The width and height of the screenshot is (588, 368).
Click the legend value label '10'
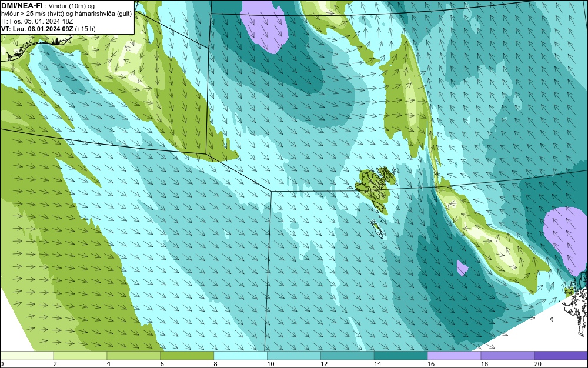pyautogui.click(x=270, y=364)
